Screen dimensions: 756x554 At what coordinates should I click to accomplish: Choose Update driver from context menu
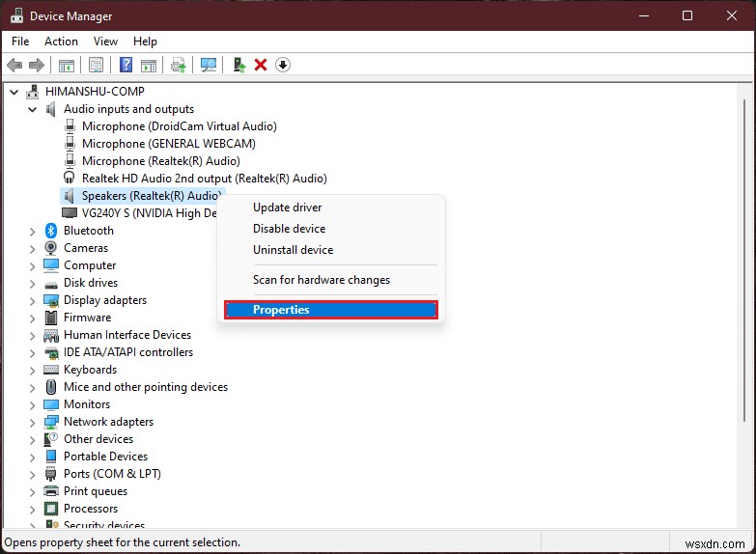(331, 208)
